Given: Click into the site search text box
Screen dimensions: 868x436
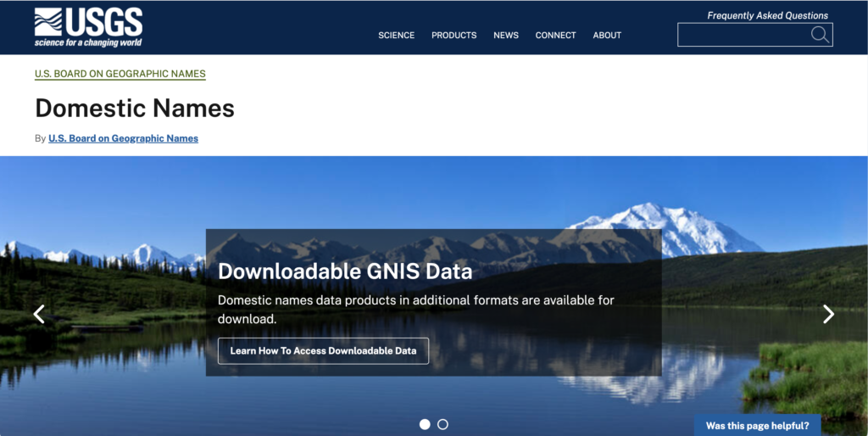Looking at the screenshot, I should tap(742, 35).
